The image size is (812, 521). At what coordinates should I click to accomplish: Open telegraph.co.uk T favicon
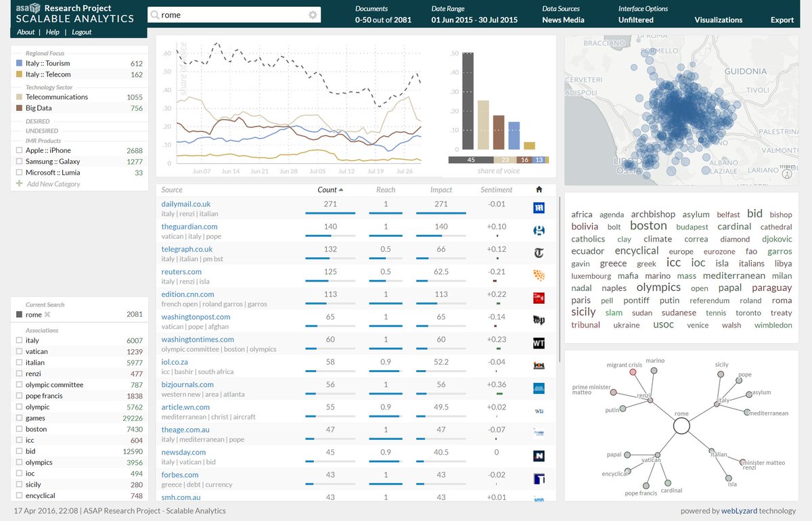539,254
